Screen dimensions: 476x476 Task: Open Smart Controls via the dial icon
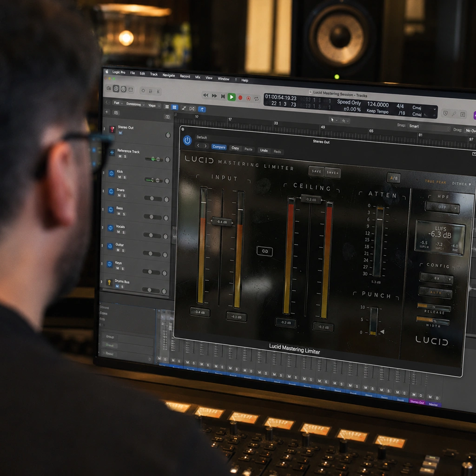pyautogui.click(x=143, y=91)
